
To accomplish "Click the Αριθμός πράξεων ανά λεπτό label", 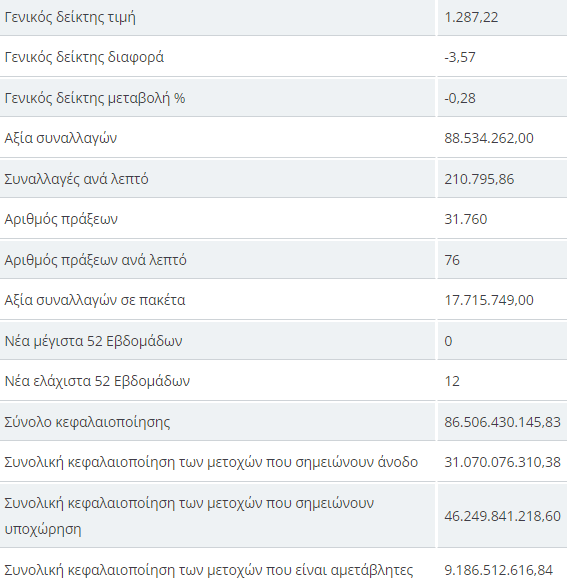I will (x=95, y=260).
